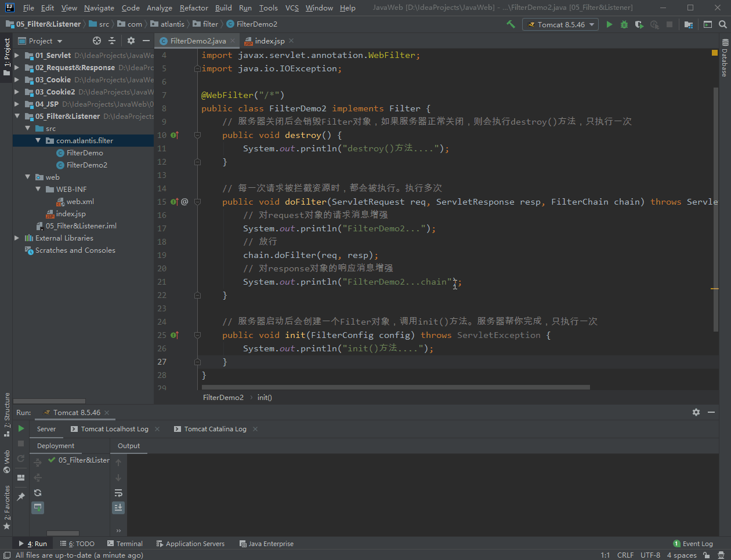This screenshot has width=731, height=560.
Task: Toggle the 1: Project tool window
Action: pos(7,57)
